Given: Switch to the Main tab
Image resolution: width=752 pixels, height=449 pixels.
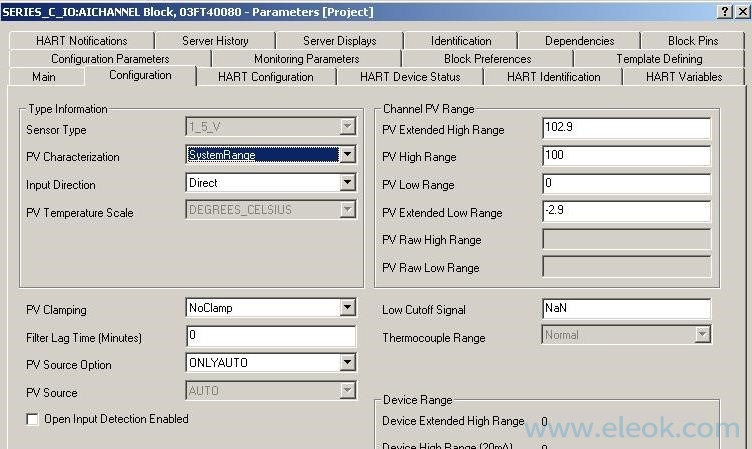Looking at the screenshot, I should pyautogui.click(x=44, y=77).
